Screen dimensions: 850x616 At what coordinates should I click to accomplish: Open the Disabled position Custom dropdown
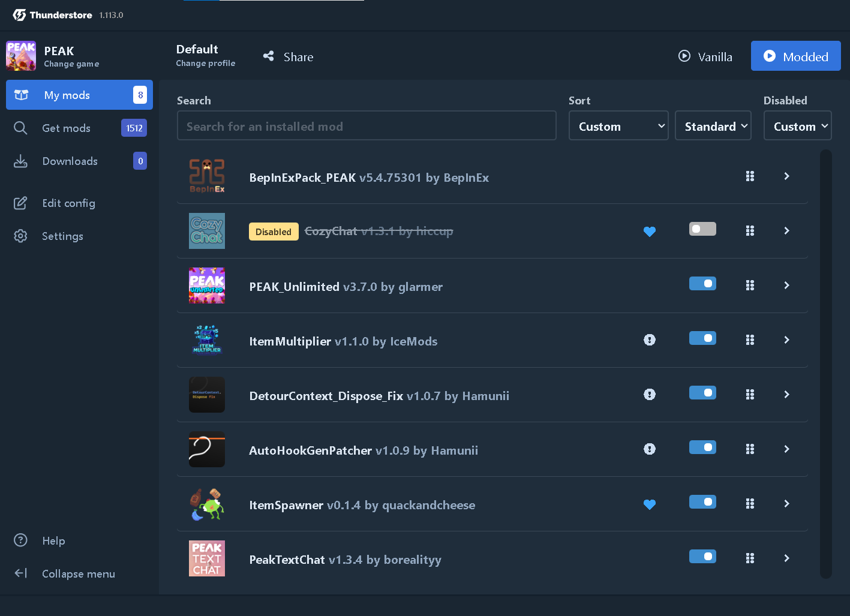click(798, 126)
